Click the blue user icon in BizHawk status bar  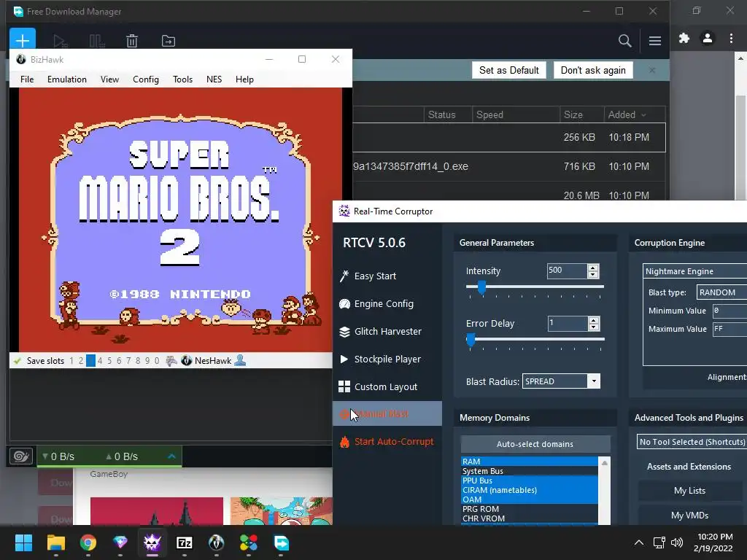(x=240, y=360)
